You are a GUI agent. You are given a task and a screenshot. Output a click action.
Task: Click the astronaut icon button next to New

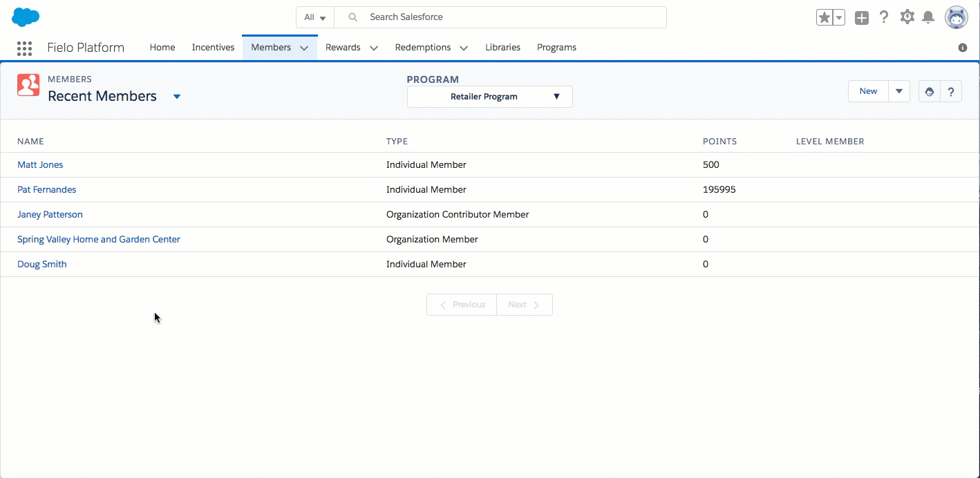tap(929, 91)
